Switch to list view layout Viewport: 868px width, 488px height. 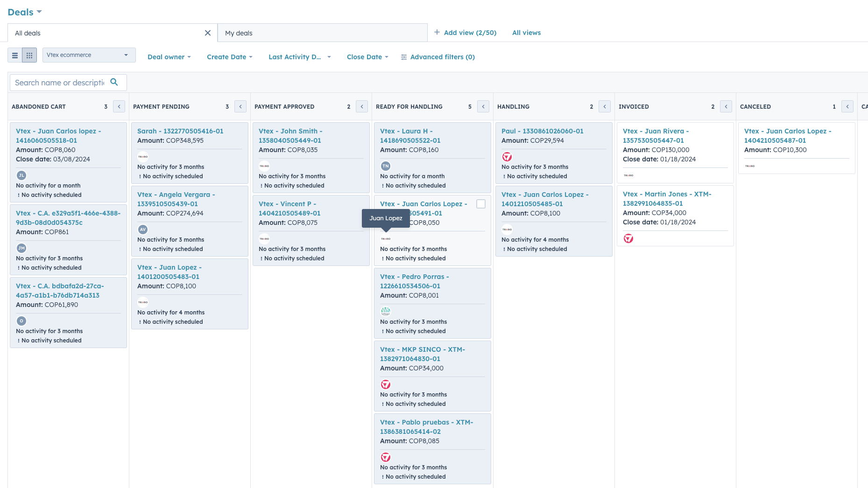(15, 55)
